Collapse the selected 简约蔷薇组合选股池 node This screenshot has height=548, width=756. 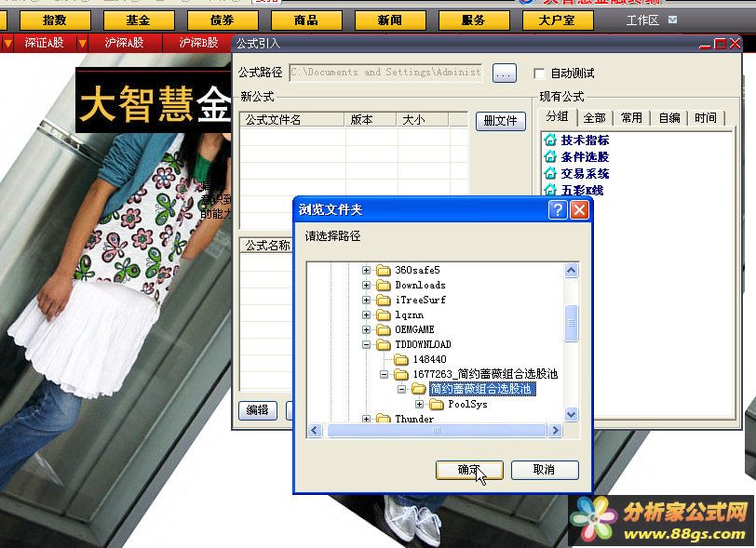pos(401,389)
